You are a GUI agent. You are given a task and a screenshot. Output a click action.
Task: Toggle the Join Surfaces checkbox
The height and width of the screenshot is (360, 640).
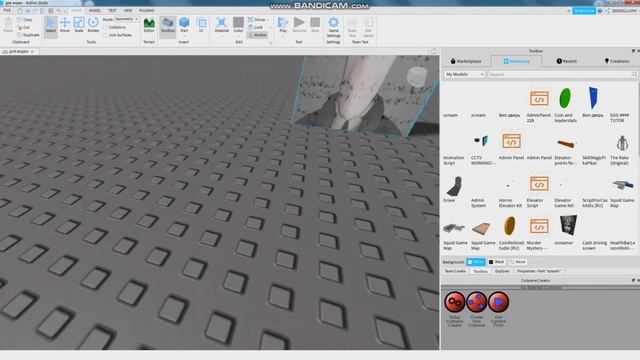[x=105, y=35]
